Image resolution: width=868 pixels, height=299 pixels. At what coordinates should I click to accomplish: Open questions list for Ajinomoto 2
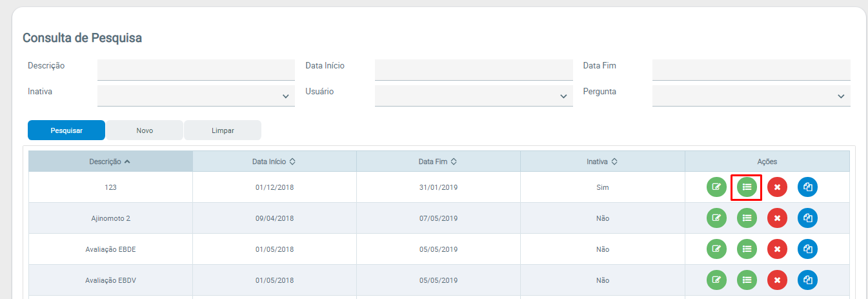[747, 218]
